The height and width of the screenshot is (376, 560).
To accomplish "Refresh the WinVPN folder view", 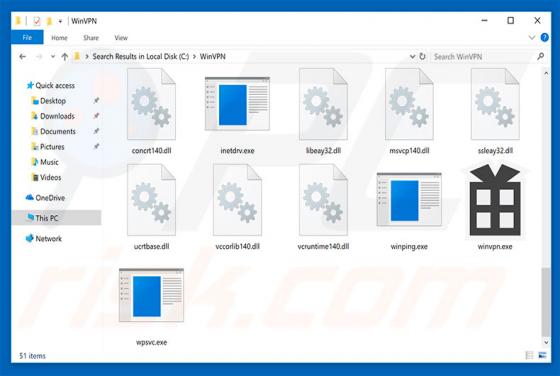I will pos(422,56).
